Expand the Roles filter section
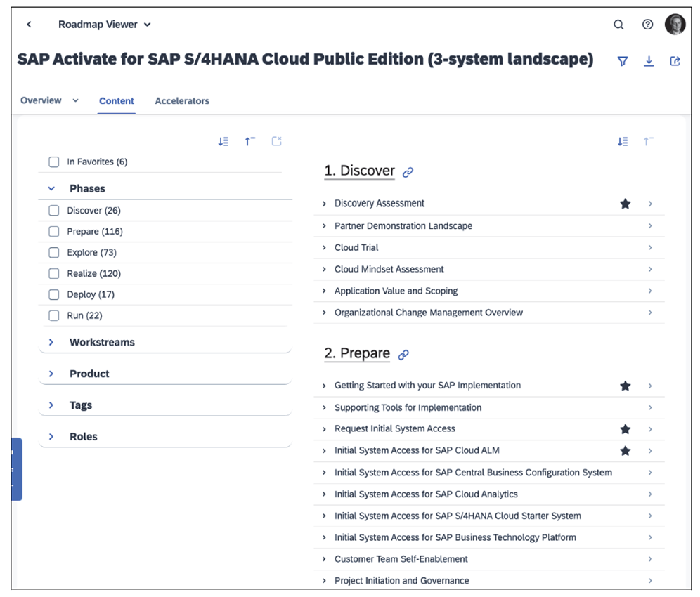This screenshot has width=700, height=597. [x=51, y=437]
